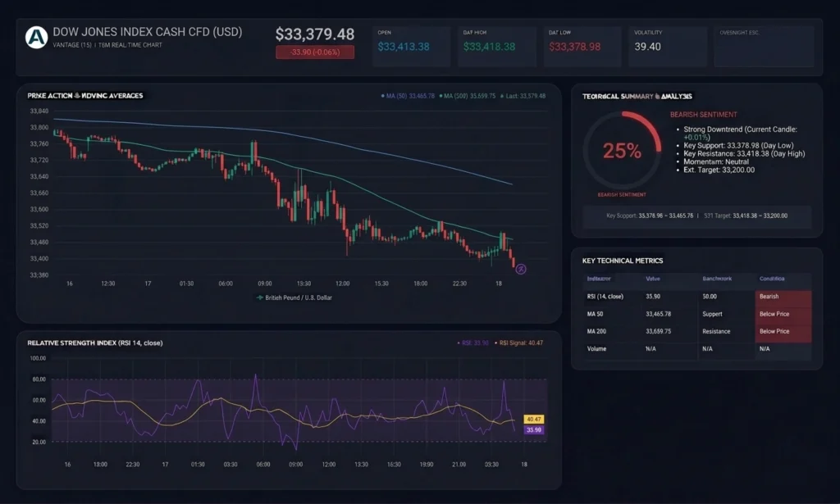Click the Open card value $33,413.38
This screenshot has height=504, width=840.
(x=404, y=47)
